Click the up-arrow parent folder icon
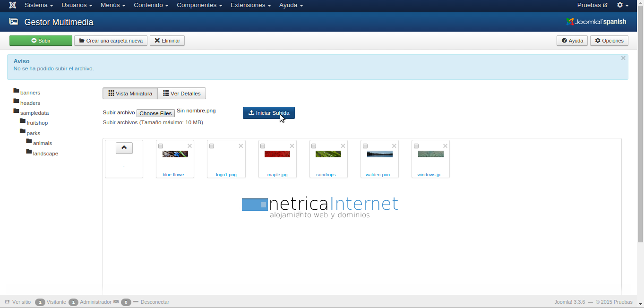 coord(124,148)
